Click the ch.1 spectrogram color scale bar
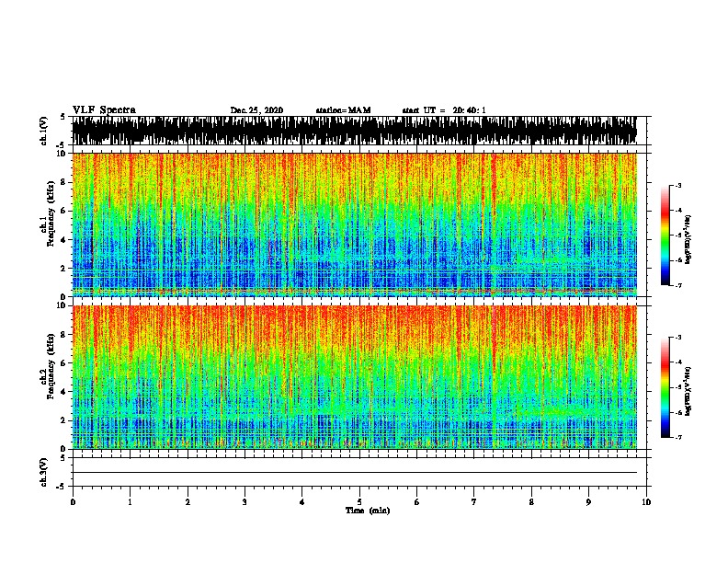Screen dimensions: 728x563 665,236
